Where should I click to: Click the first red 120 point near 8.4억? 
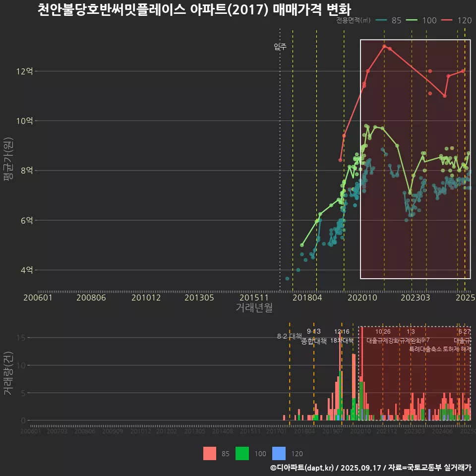click(x=340, y=160)
